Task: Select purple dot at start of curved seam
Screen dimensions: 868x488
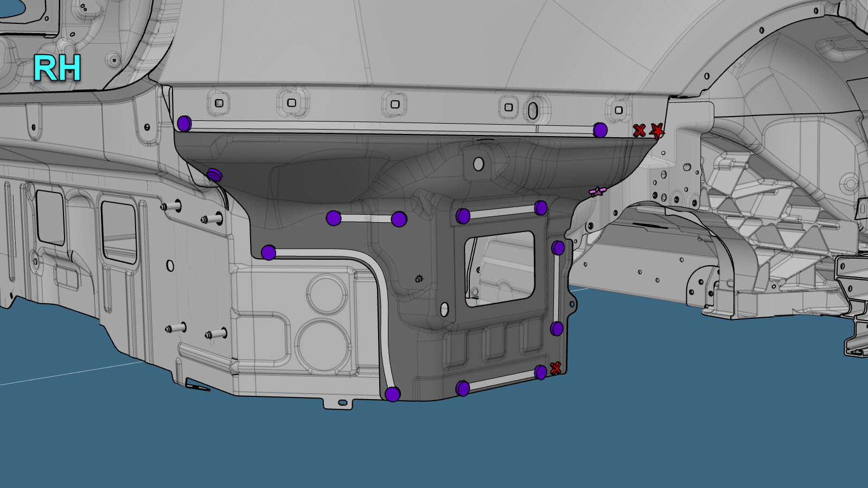Action: tap(269, 253)
